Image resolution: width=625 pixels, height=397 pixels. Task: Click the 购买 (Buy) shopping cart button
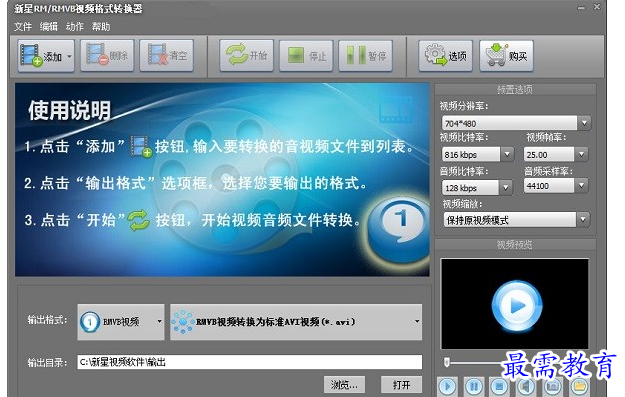(506, 56)
